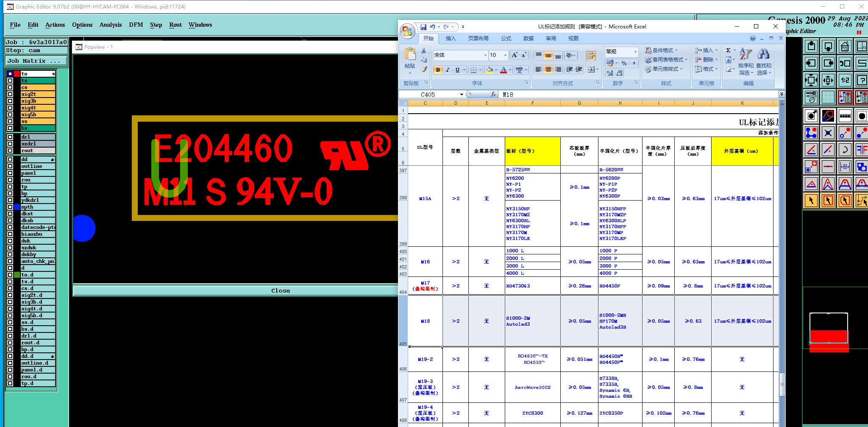The width and height of the screenshot is (868, 427).
Task: Toggle the checkbox for layer drl
Action: [10, 137]
